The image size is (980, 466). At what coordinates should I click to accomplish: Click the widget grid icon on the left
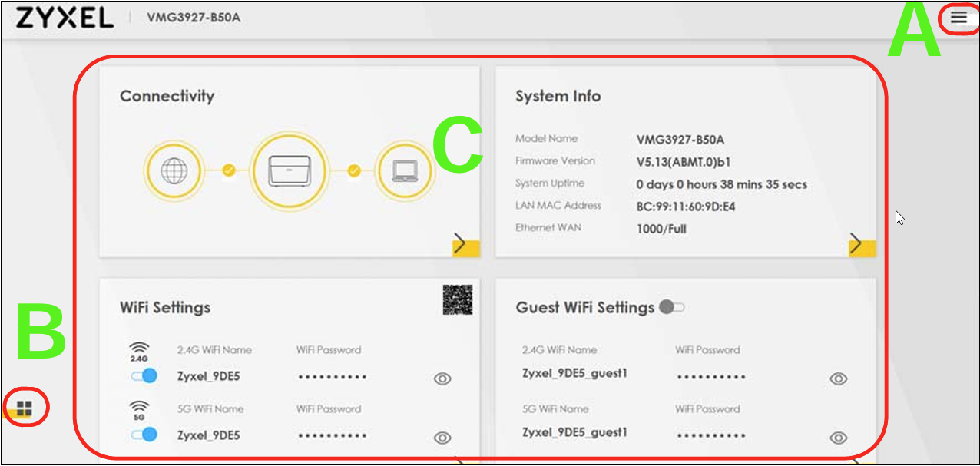tap(25, 408)
